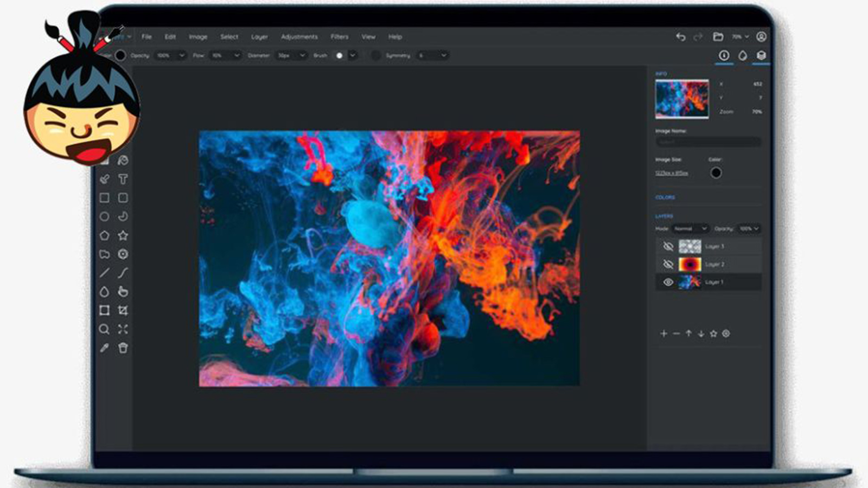Viewport: 868px width, 488px height.
Task: Add a new layer with plus icon
Action: tap(663, 333)
